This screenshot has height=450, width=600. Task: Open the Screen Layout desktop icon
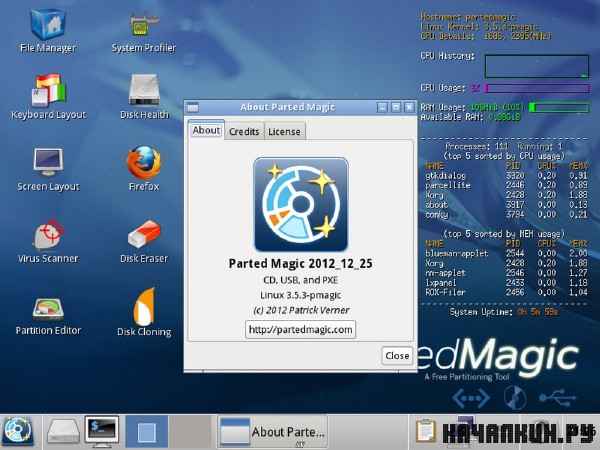tap(48, 169)
